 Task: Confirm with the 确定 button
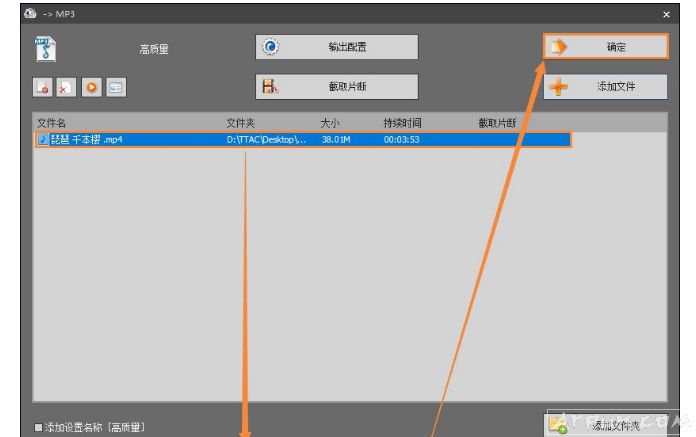605,47
